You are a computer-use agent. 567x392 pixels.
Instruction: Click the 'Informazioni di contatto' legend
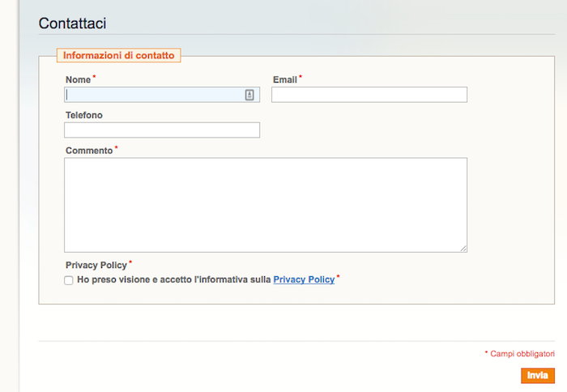click(x=118, y=55)
